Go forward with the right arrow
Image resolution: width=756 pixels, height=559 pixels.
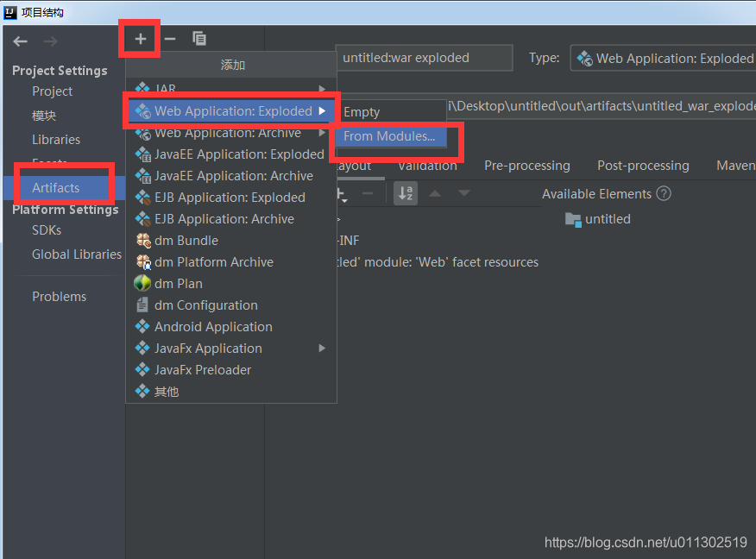50,41
